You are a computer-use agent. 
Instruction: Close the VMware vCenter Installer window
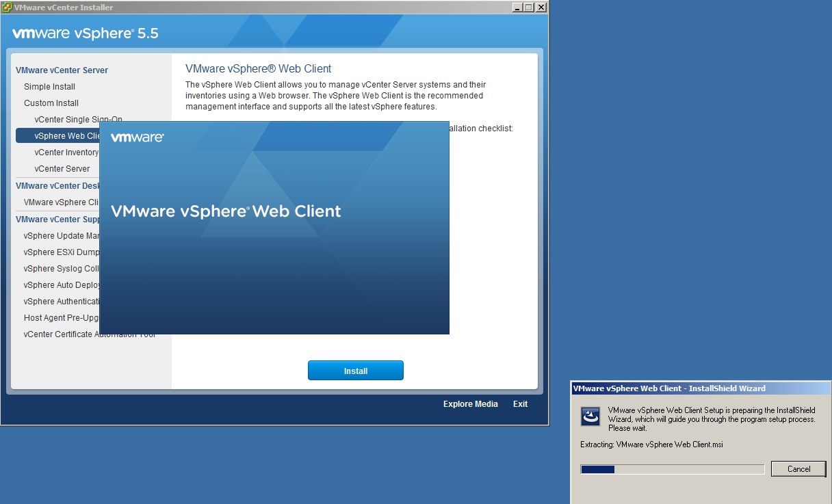coord(541,8)
